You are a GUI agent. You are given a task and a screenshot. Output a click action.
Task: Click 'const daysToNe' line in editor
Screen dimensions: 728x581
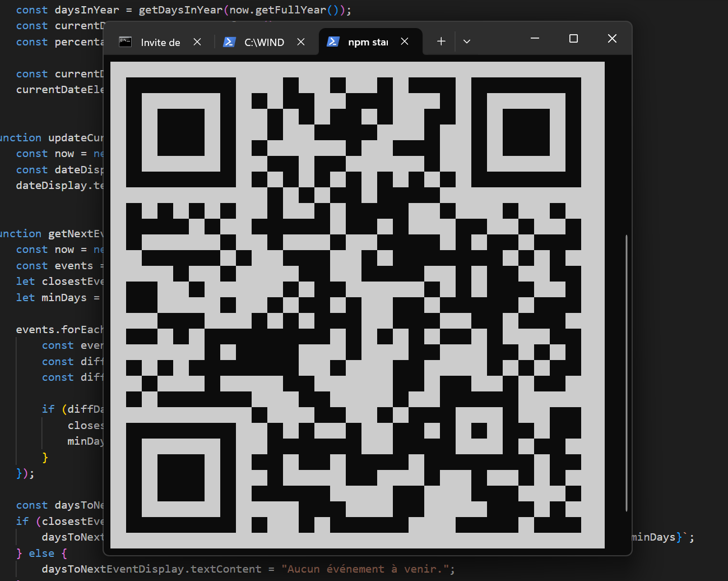click(x=59, y=505)
